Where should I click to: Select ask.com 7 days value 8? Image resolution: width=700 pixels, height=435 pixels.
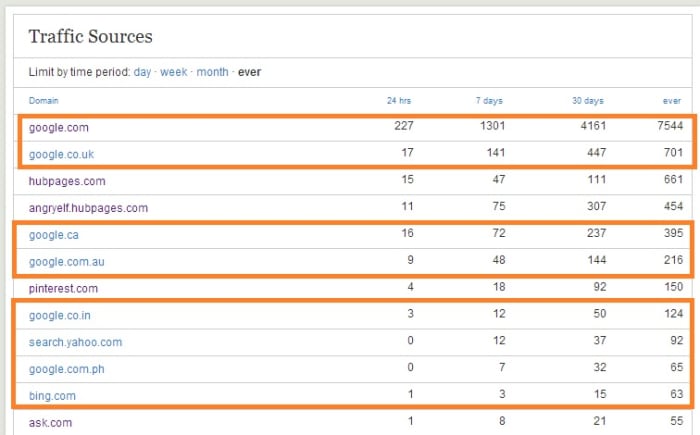click(x=502, y=421)
